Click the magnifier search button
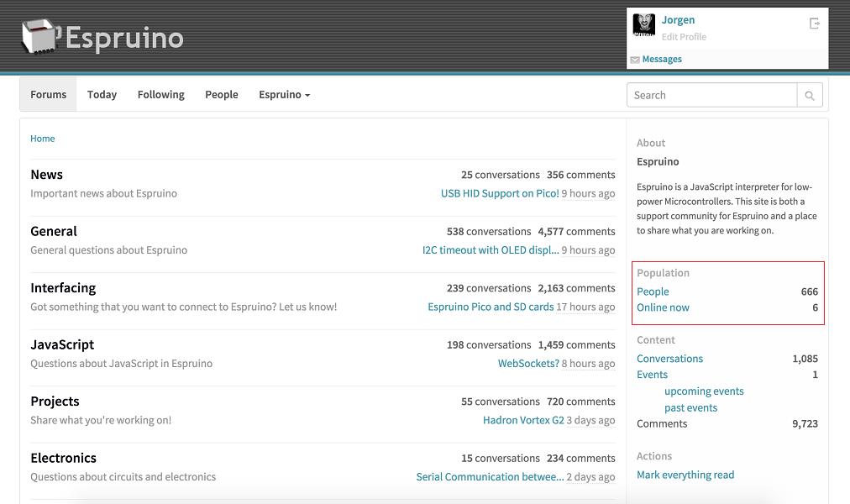 click(810, 96)
